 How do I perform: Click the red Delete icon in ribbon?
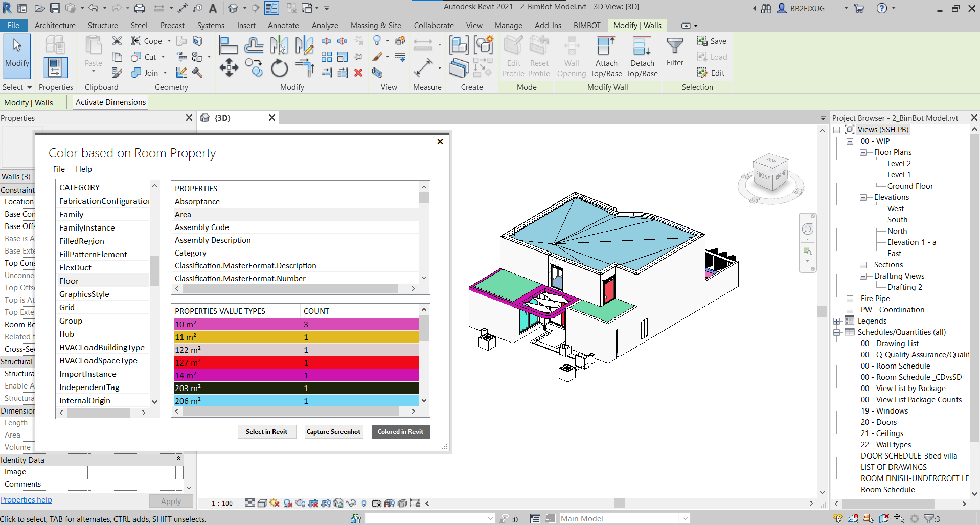click(x=358, y=73)
